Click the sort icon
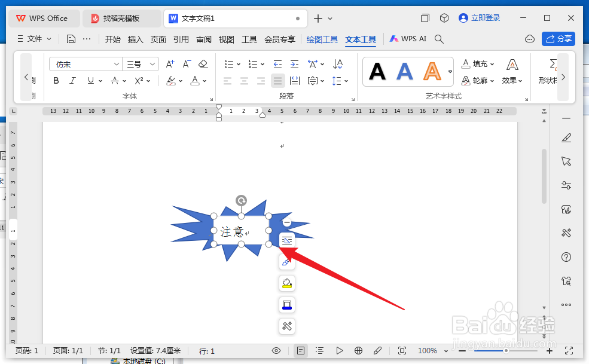This screenshot has height=364, width=589. [338, 64]
